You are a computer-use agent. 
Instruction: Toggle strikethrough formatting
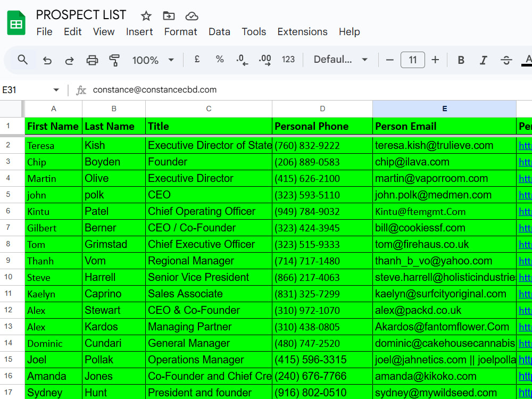506,60
